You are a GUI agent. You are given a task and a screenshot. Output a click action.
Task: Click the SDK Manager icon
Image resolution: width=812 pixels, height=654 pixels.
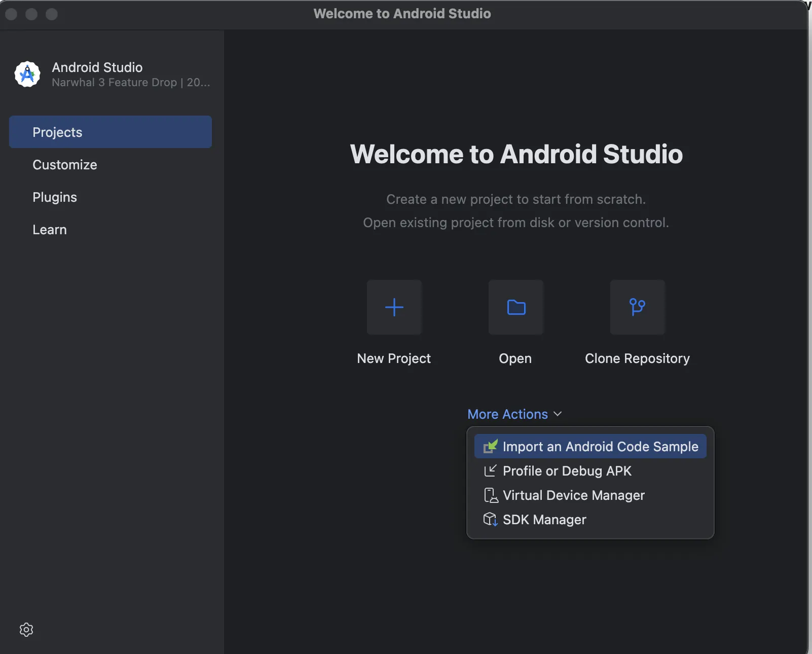pos(490,519)
